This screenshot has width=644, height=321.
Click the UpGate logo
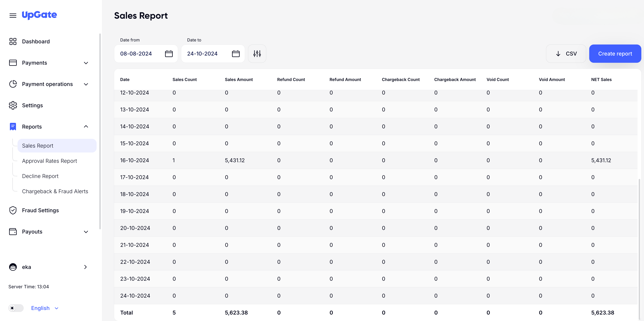point(39,15)
